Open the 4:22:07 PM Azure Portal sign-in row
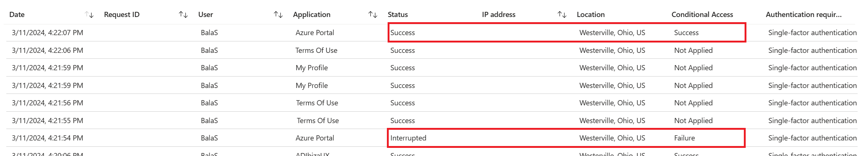Screen dimensions: 868x156 pos(47,33)
